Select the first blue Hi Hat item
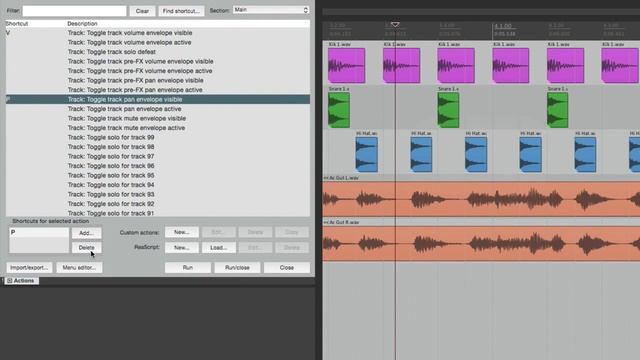 [367, 155]
